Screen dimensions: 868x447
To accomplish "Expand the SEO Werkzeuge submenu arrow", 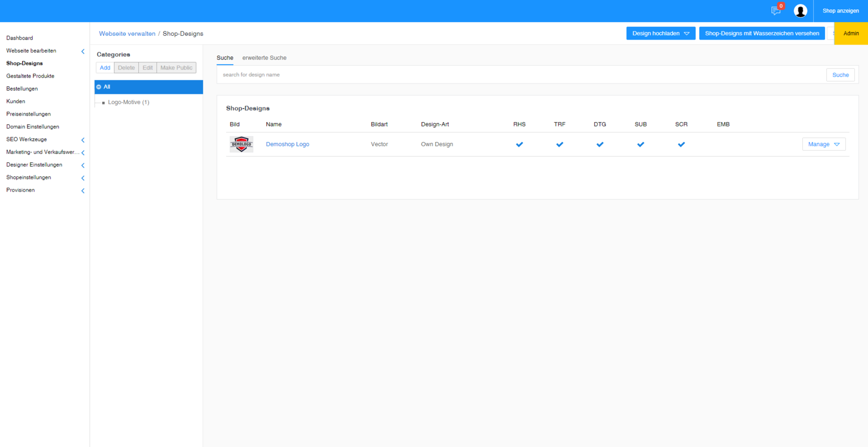I will (83, 140).
